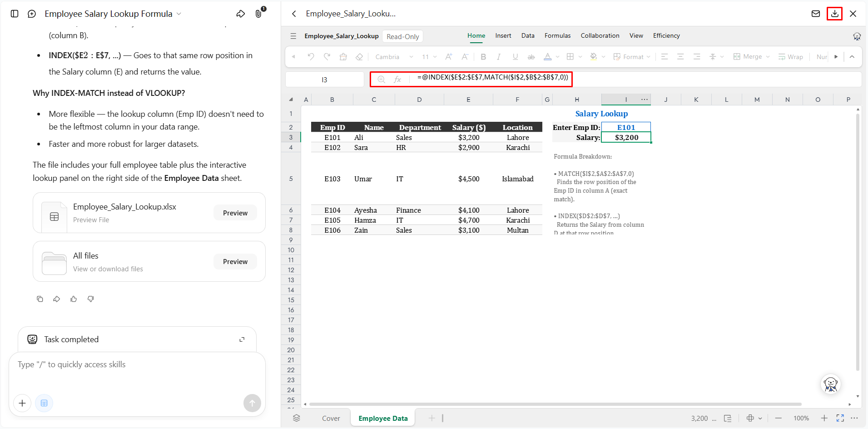
Task: Toggle bold formatting
Action: click(x=483, y=57)
